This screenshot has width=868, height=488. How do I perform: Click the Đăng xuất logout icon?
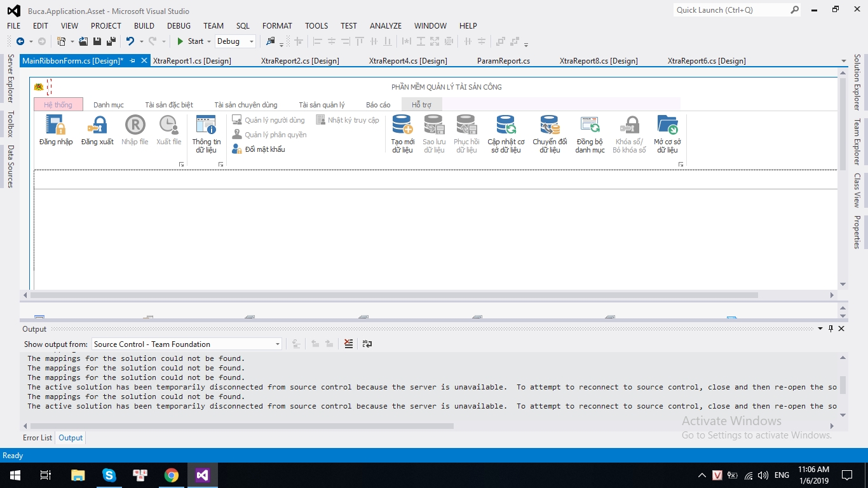(x=97, y=125)
